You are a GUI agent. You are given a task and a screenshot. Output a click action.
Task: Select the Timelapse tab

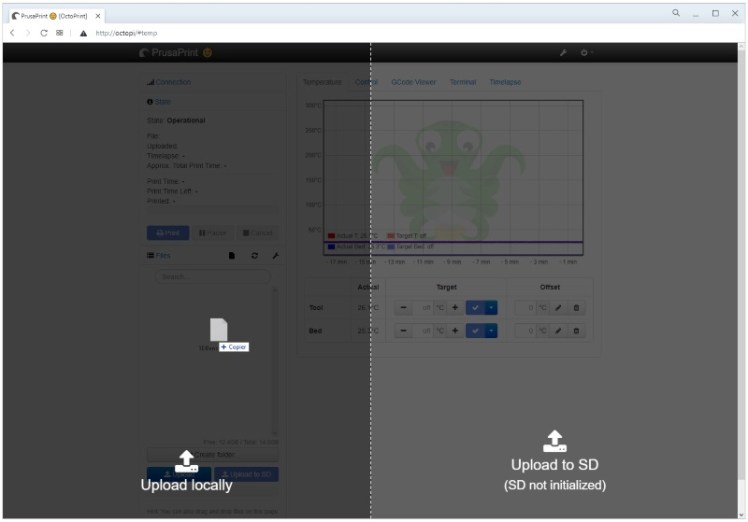point(505,82)
